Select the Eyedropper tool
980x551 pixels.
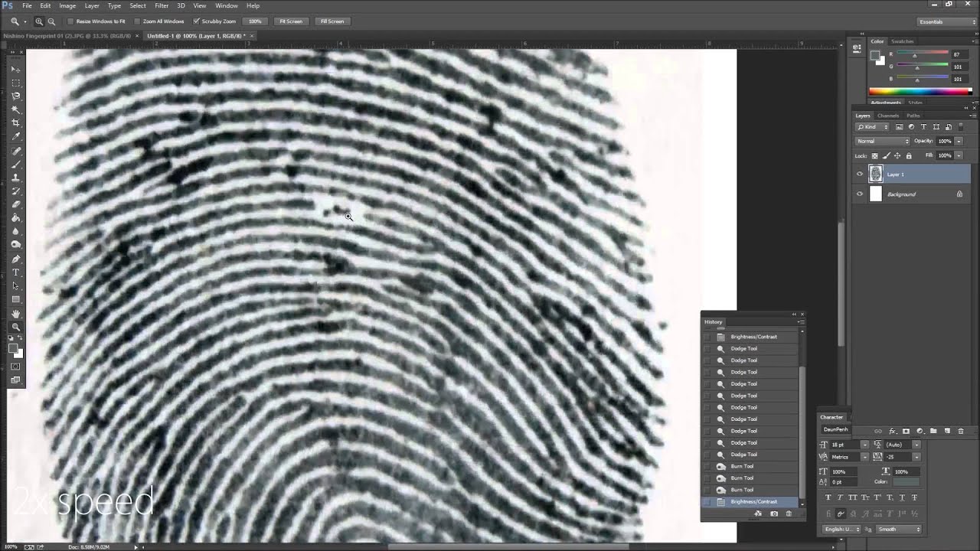16,137
